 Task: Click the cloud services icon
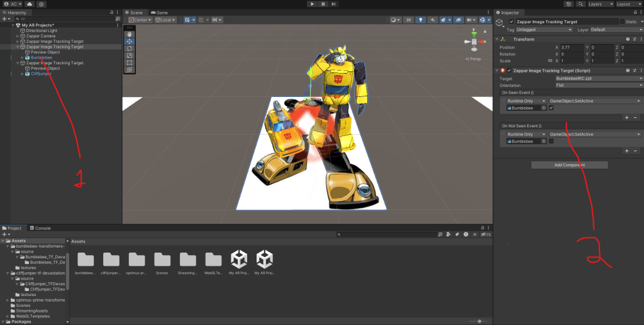point(29,4)
